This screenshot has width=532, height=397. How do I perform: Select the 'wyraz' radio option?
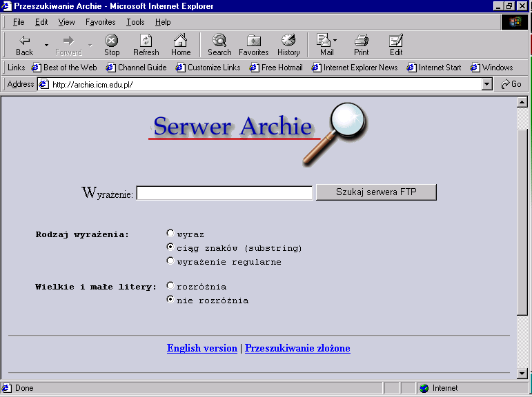[x=170, y=234]
